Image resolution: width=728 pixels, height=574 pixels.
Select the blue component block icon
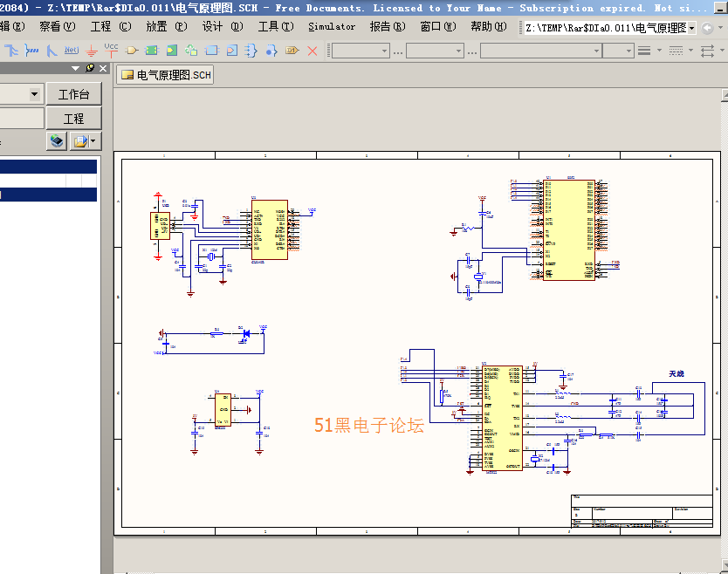click(212, 51)
